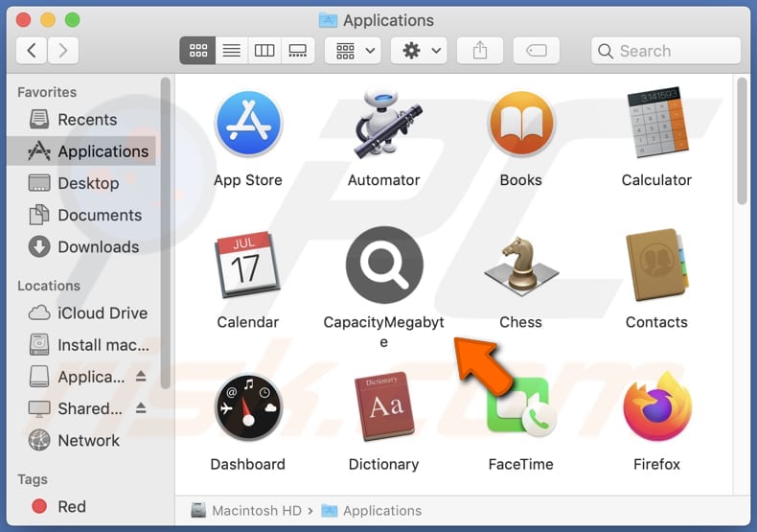Eject the Applica... volume

(141, 377)
